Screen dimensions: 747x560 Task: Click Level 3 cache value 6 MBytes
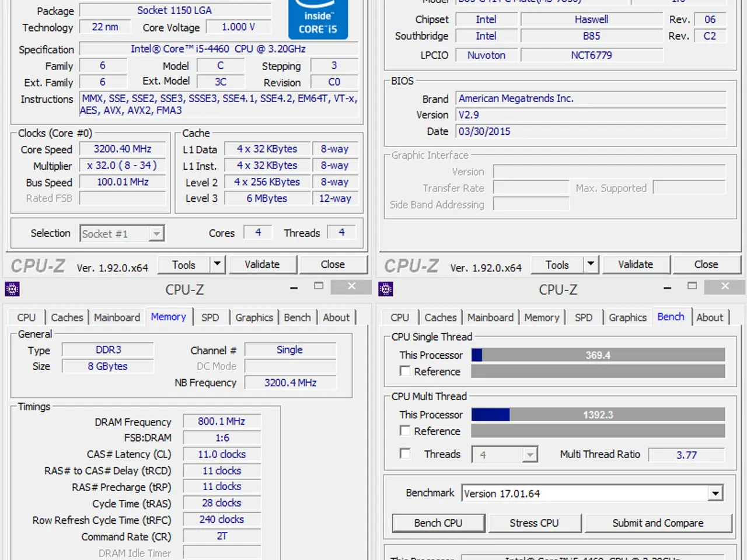(x=267, y=198)
